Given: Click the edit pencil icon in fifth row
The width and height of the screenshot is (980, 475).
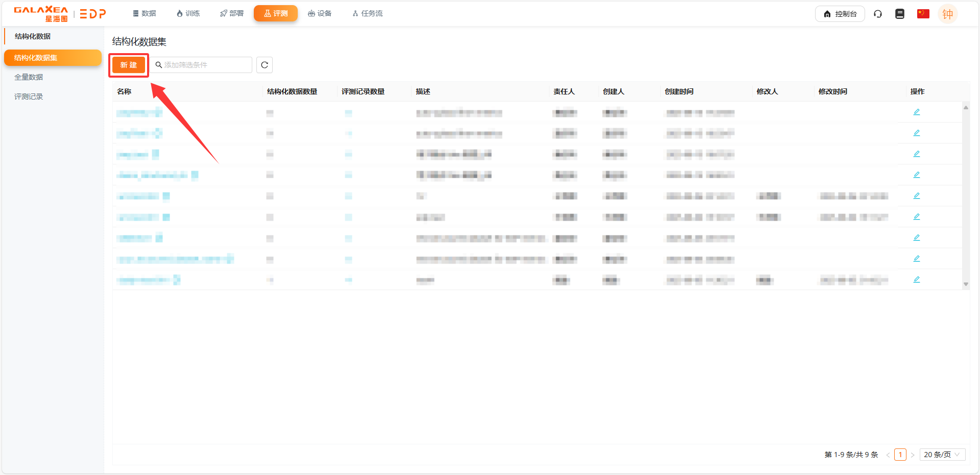Looking at the screenshot, I should (x=917, y=196).
